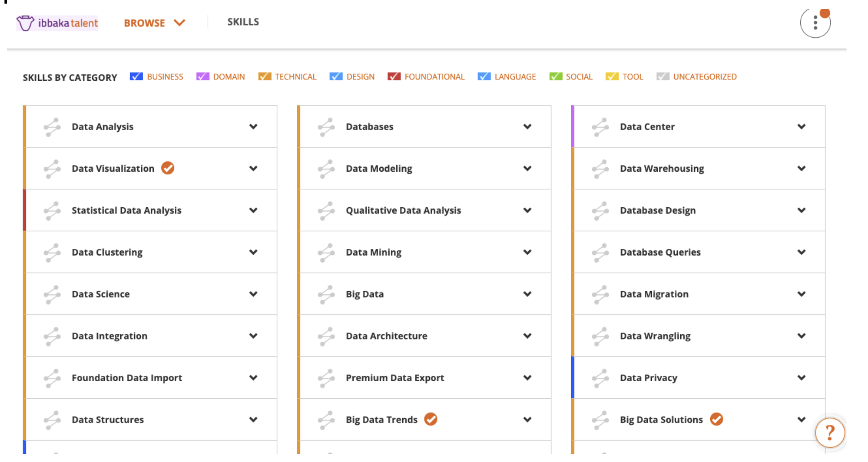Expand the Data Mining chevron
The height and width of the screenshot is (462, 868).
[527, 253]
